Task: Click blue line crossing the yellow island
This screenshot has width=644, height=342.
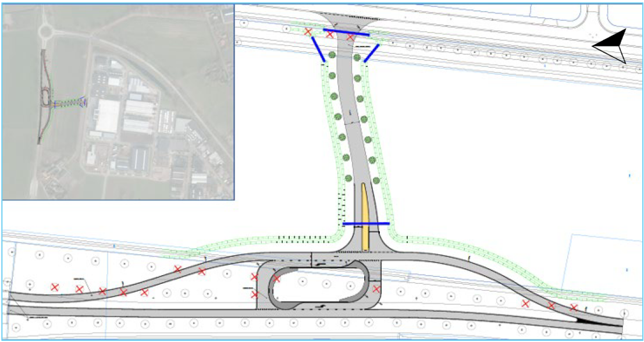Action: click(366, 223)
